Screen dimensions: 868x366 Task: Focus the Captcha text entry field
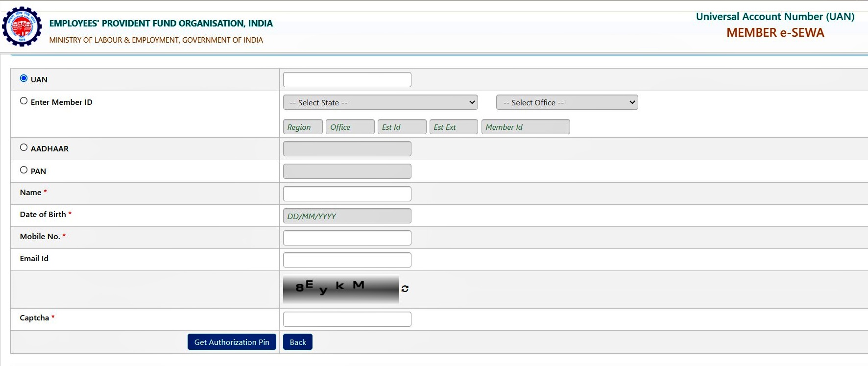pos(347,319)
